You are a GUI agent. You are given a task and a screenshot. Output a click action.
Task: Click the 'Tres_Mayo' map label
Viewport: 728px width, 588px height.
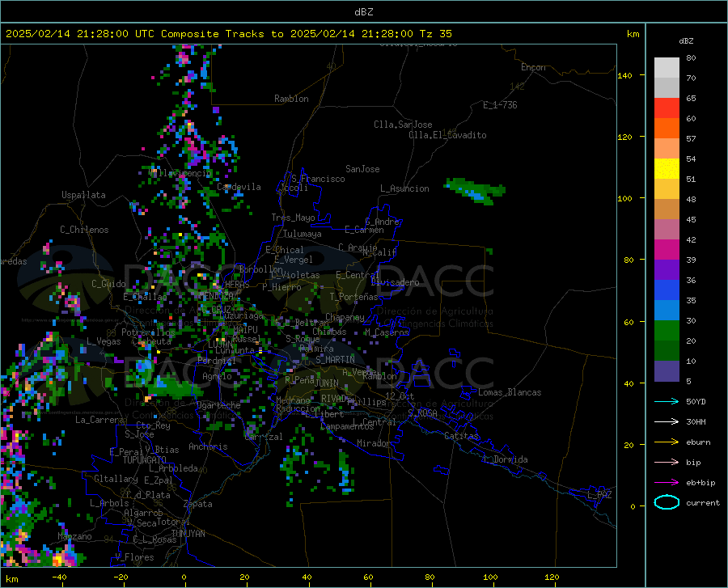[x=293, y=218]
